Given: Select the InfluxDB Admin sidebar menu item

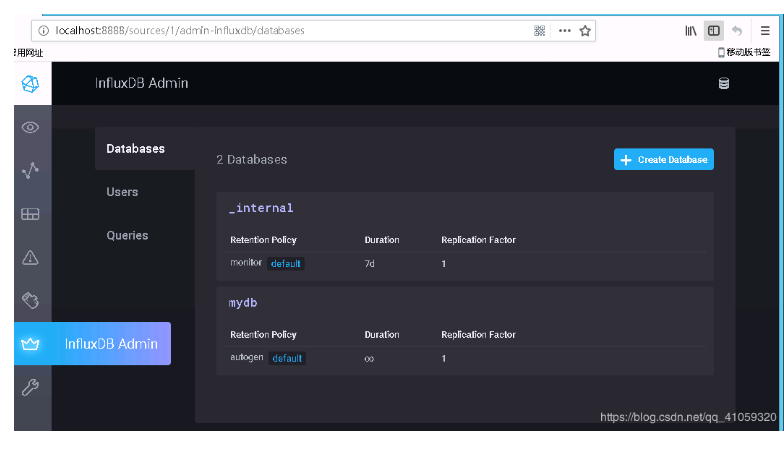Looking at the screenshot, I should coord(92,344).
